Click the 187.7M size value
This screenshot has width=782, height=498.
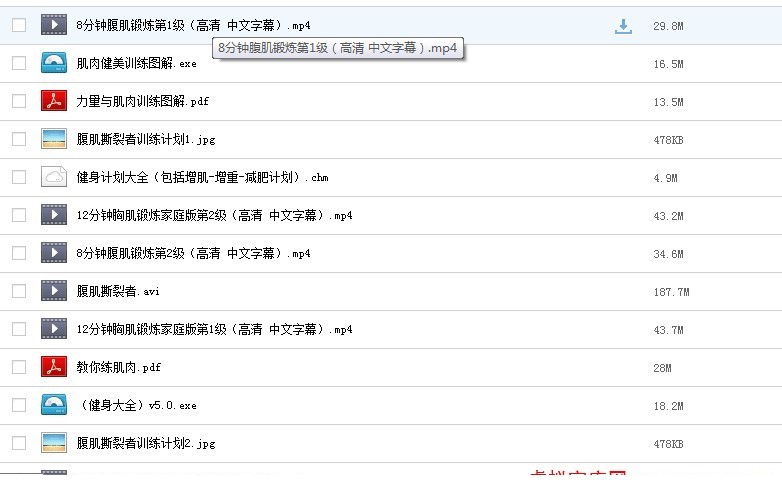(x=671, y=292)
